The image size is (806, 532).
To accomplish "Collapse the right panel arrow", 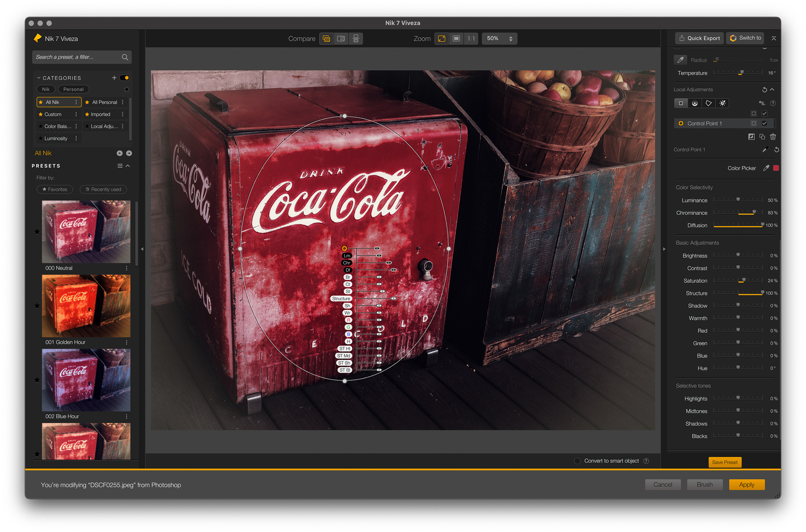I will tap(664, 249).
